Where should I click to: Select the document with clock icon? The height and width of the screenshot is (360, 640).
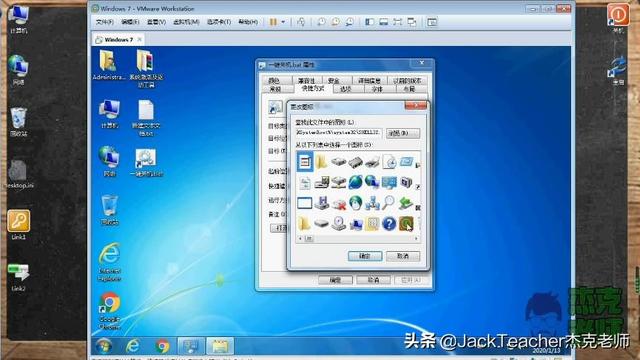click(x=389, y=162)
